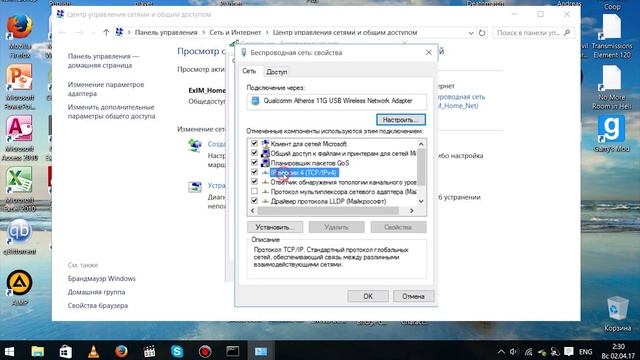This screenshot has width=640, height=360.
Task: Open Skype from taskbar
Action: (177, 351)
